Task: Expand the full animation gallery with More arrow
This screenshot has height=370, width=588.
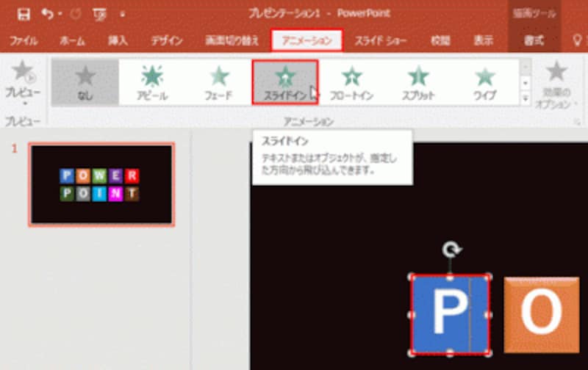Action: [x=526, y=98]
